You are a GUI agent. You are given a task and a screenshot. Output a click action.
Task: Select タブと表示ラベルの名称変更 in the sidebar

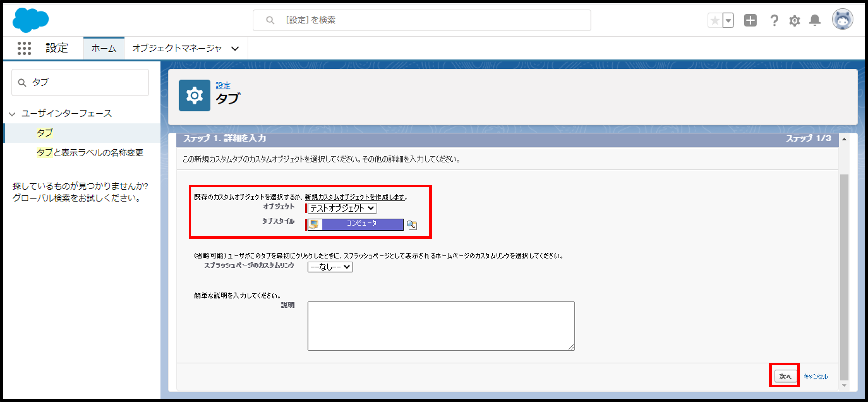pos(90,153)
